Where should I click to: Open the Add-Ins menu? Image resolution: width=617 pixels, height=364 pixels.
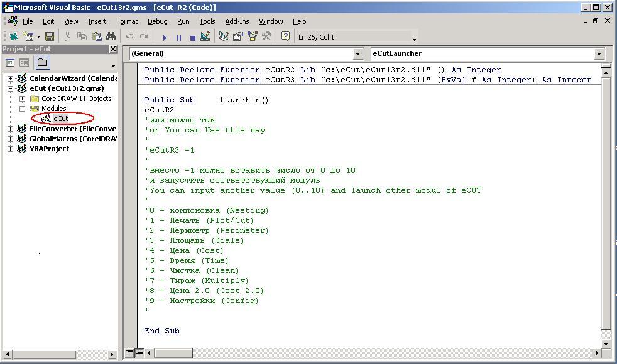[237, 21]
